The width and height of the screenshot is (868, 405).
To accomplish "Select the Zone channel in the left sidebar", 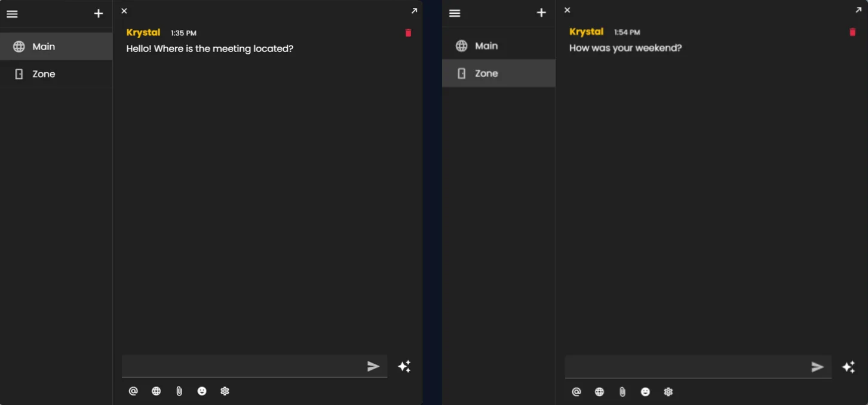I will (x=43, y=73).
